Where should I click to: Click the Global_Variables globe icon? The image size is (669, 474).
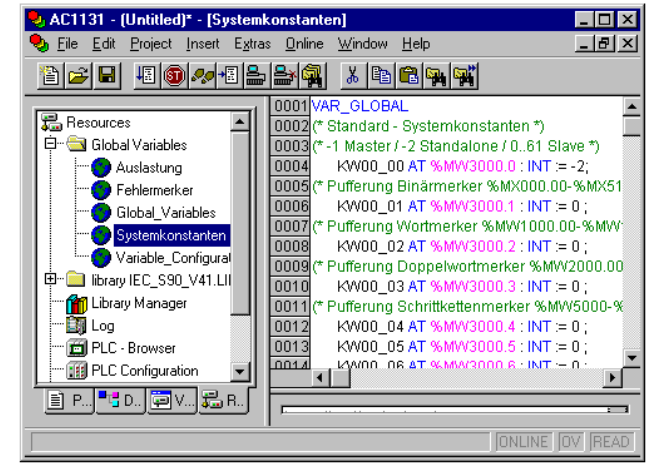(101, 213)
